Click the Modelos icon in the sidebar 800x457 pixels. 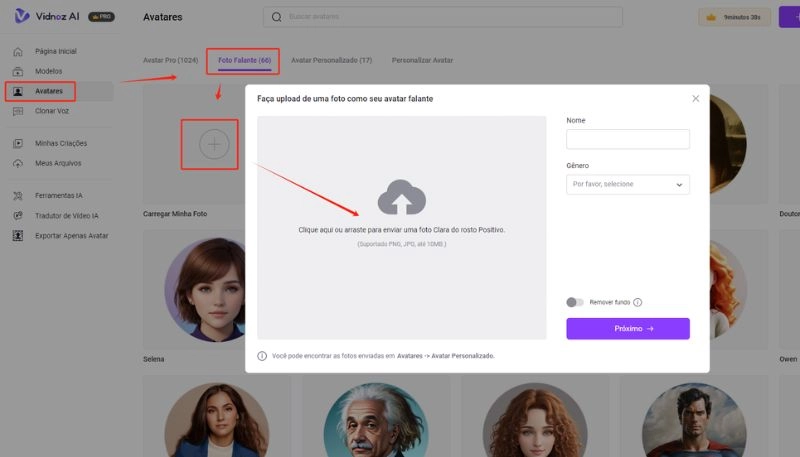pyautogui.click(x=18, y=71)
